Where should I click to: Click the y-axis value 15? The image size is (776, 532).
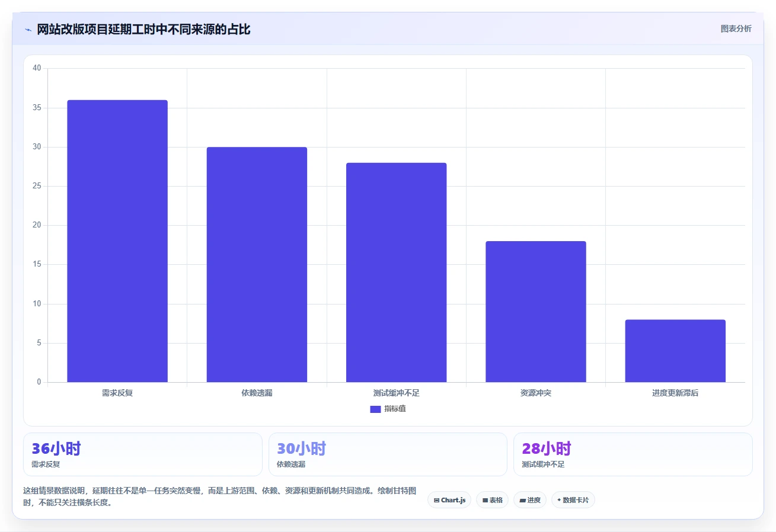click(x=37, y=265)
